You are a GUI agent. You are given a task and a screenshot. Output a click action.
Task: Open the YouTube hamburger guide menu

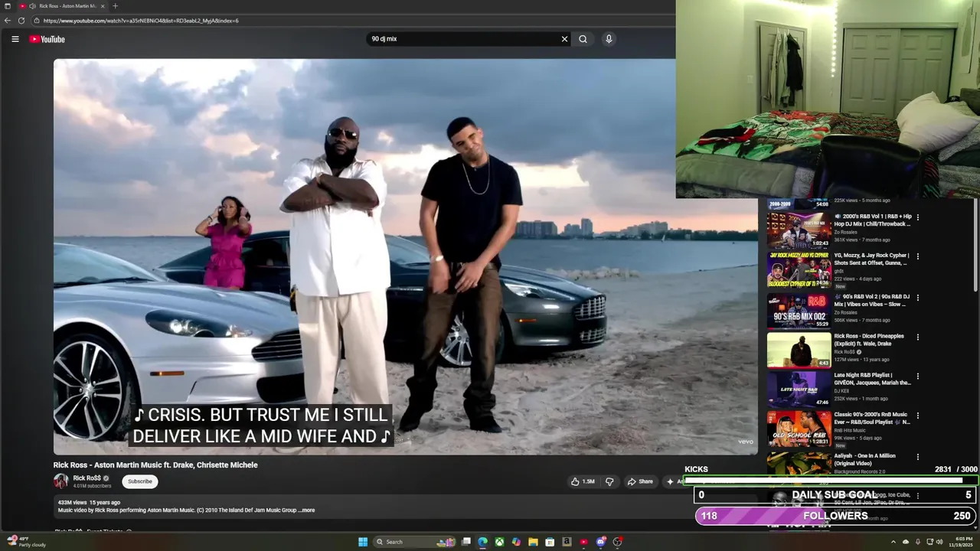coord(15,39)
